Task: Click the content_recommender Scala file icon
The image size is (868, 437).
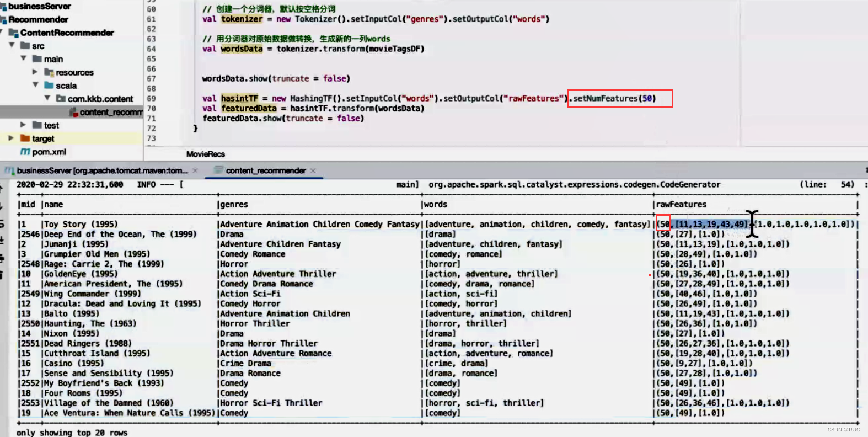Action: (x=73, y=112)
